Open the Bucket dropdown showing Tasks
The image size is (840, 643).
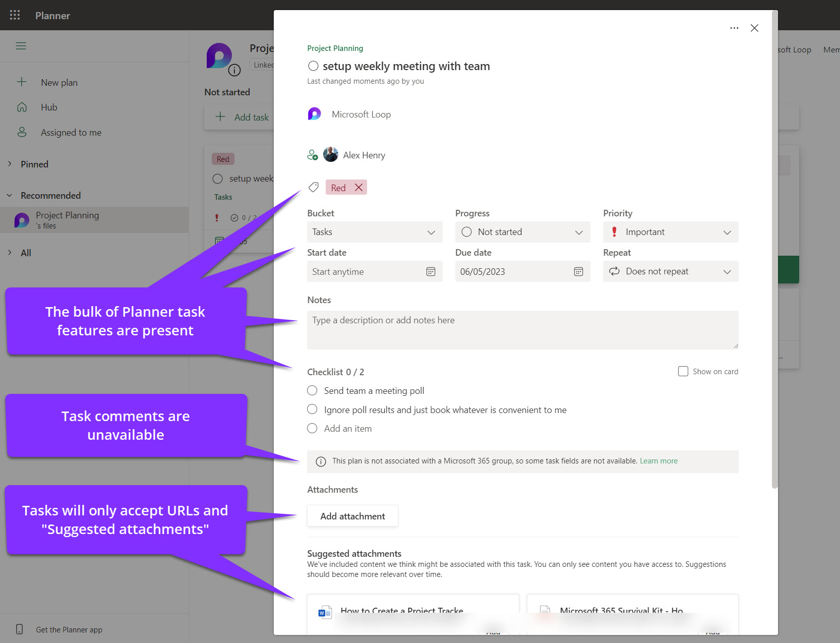tap(375, 232)
